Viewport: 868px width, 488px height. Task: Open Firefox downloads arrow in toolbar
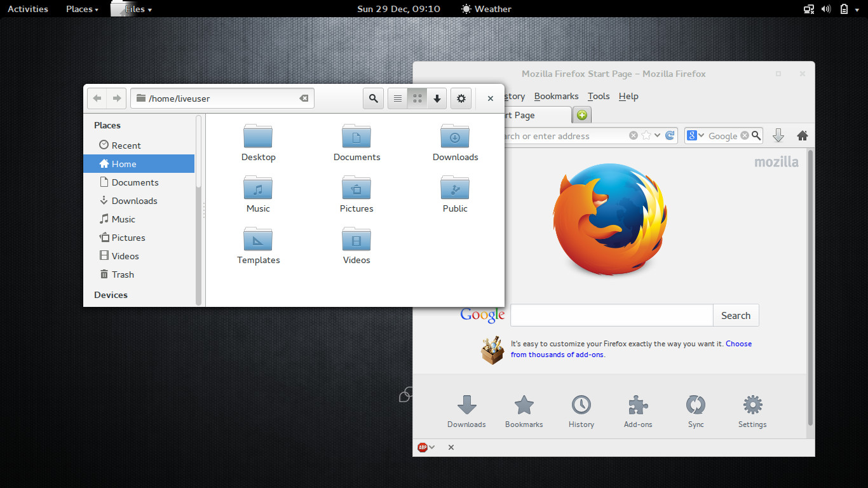coord(778,135)
